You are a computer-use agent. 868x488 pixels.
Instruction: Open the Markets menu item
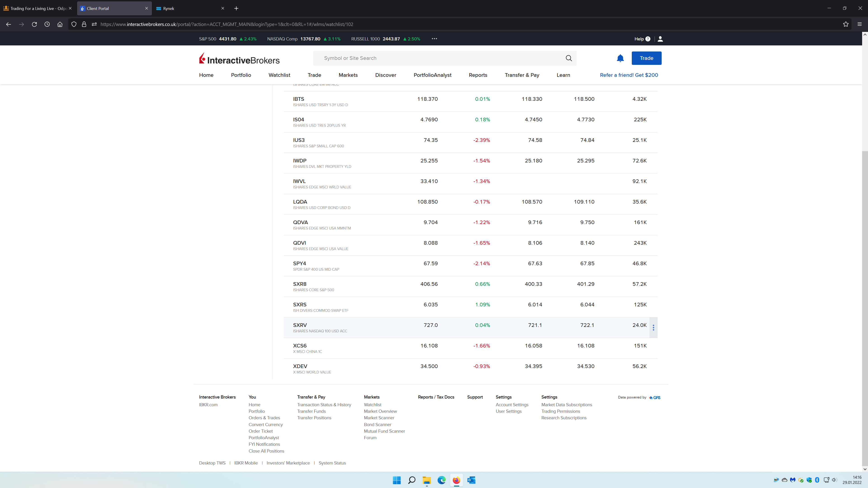click(x=348, y=75)
